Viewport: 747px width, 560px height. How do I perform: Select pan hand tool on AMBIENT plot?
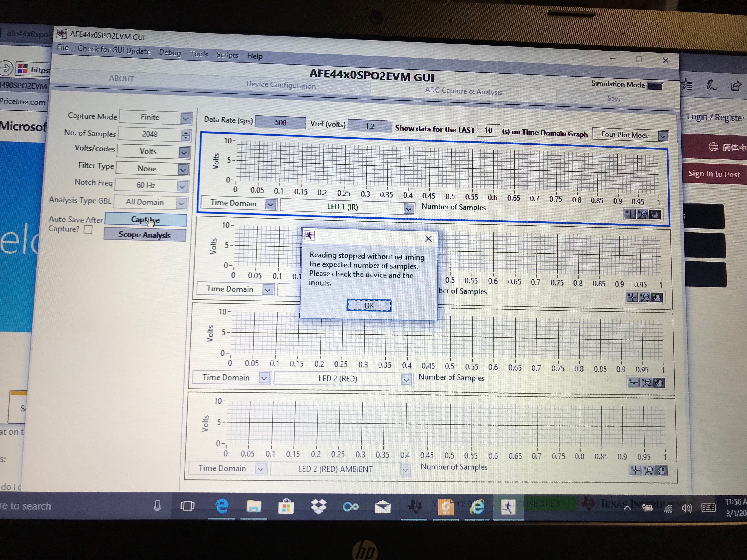(661, 470)
